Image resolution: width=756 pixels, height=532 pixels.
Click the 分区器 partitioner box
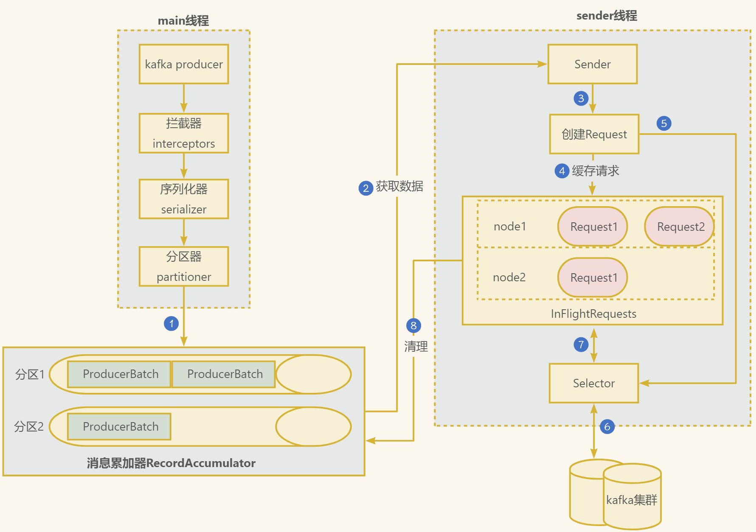(x=184, y=266)
